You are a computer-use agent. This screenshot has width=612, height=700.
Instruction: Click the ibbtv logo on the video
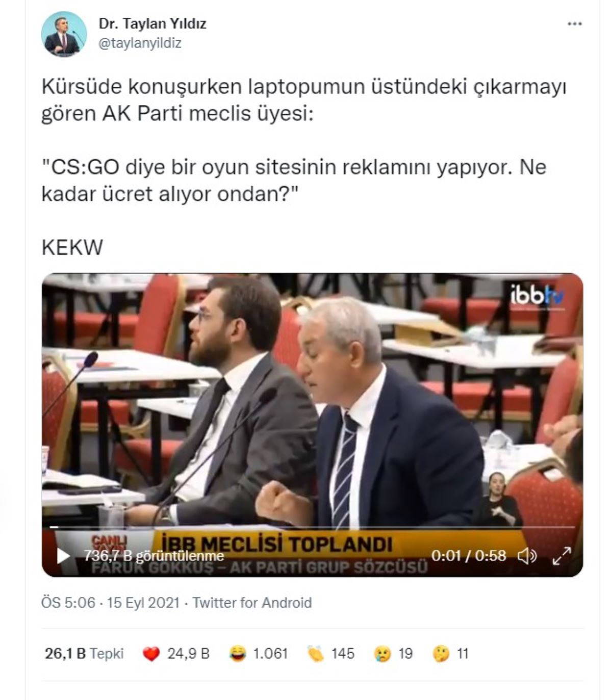click(538, 295)
